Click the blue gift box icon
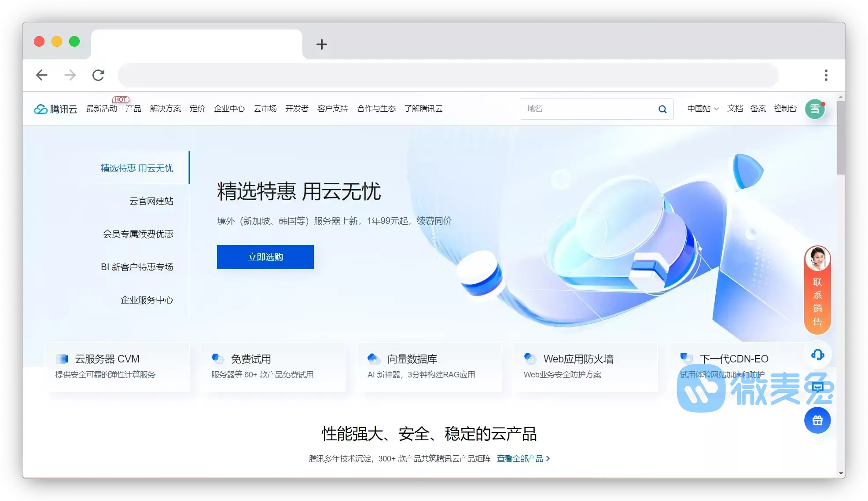Viewport: 868px width, 501px height. [817, 421]
